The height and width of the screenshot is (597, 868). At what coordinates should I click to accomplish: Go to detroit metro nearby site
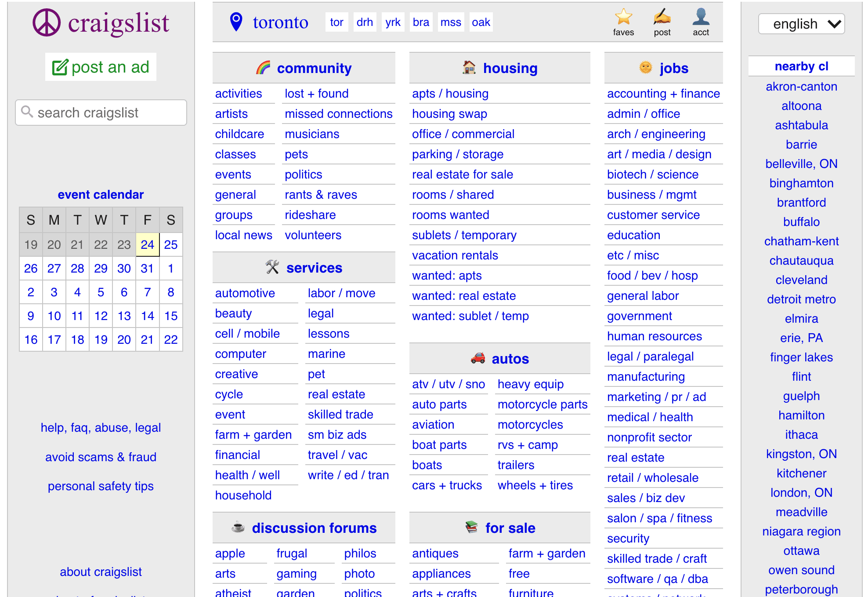(802, 299)
